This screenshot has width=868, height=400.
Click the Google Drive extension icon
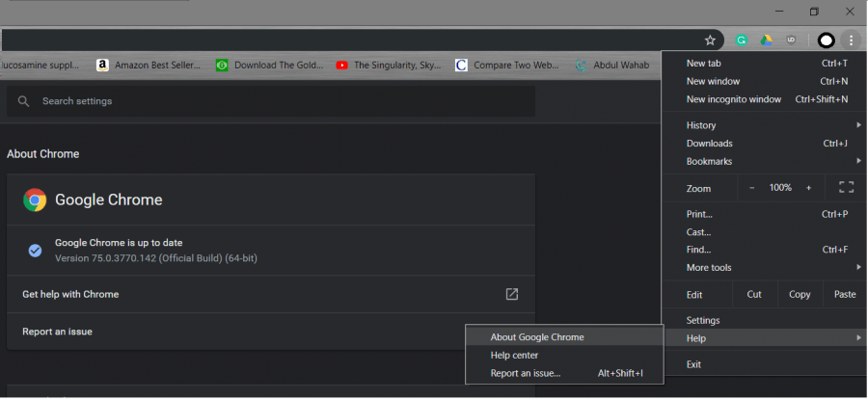(x=767, y=40)
